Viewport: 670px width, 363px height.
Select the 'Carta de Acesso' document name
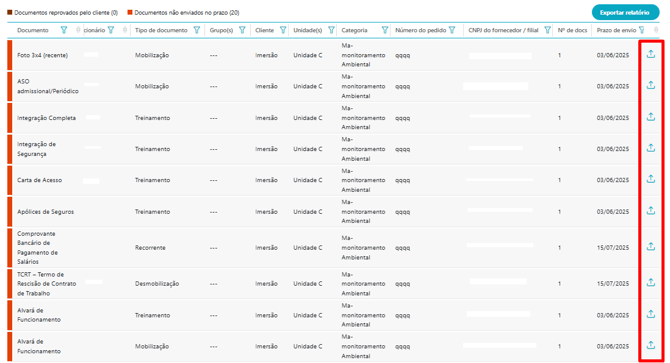tap(39, 180)
